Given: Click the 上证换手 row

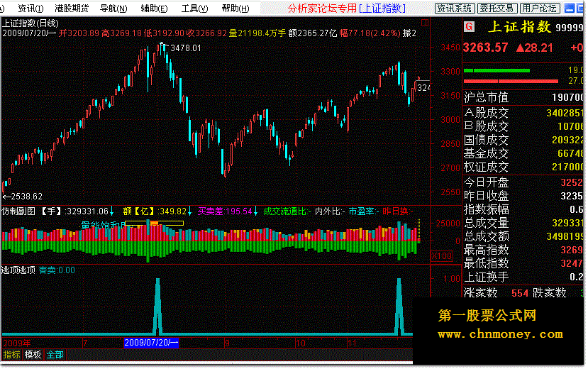Looking at the screenshot, I should [524, 277].
